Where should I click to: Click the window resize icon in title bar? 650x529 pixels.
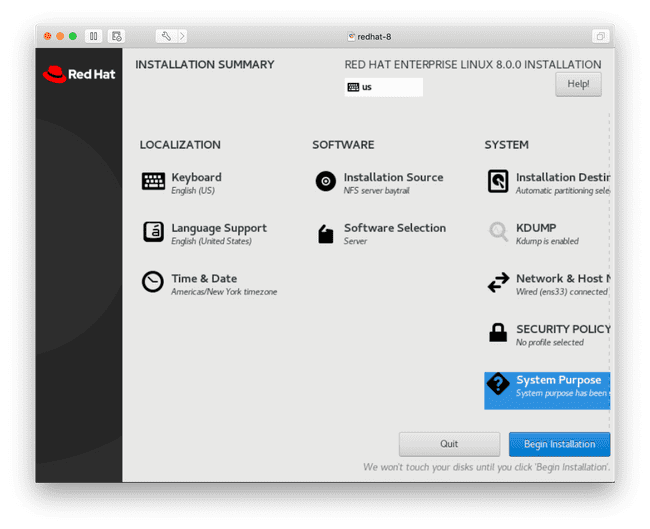pyautogui.click(x=600, y=36)
